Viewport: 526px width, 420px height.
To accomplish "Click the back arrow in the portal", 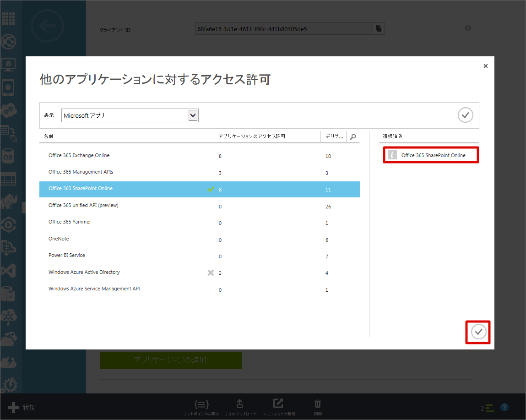I will 47,26.
